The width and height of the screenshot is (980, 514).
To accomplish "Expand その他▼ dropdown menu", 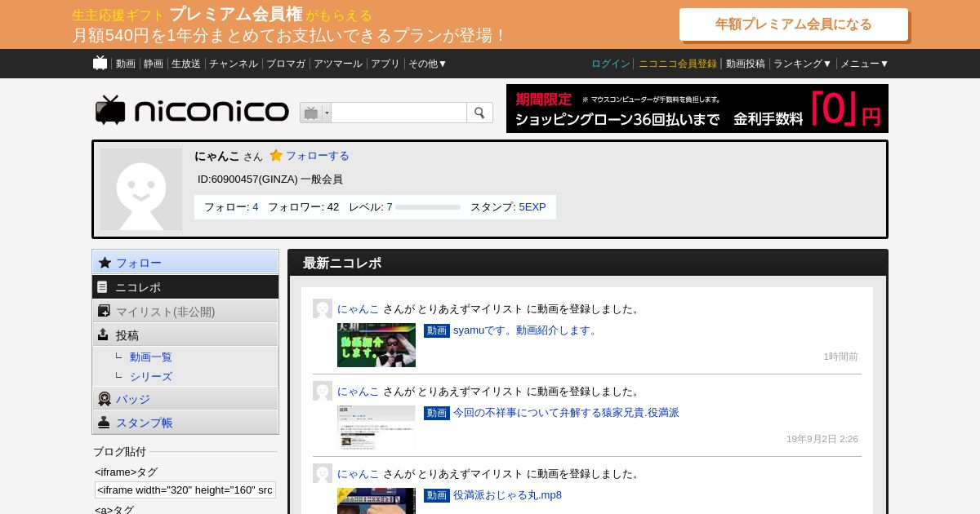I will coord(428,64).
